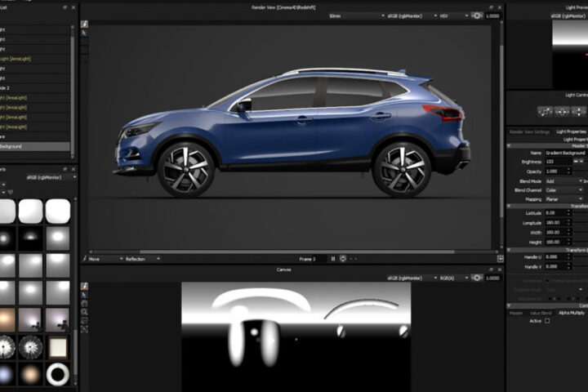
Task: Click the exposure icon in Render View header
Action: coord(477,16)
